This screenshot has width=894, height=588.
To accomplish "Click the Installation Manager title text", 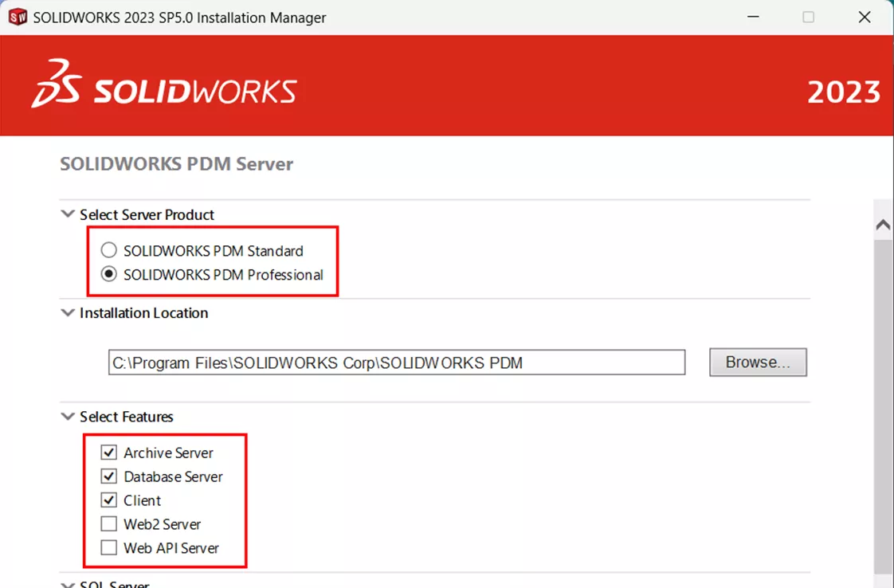I will [179, 18].
